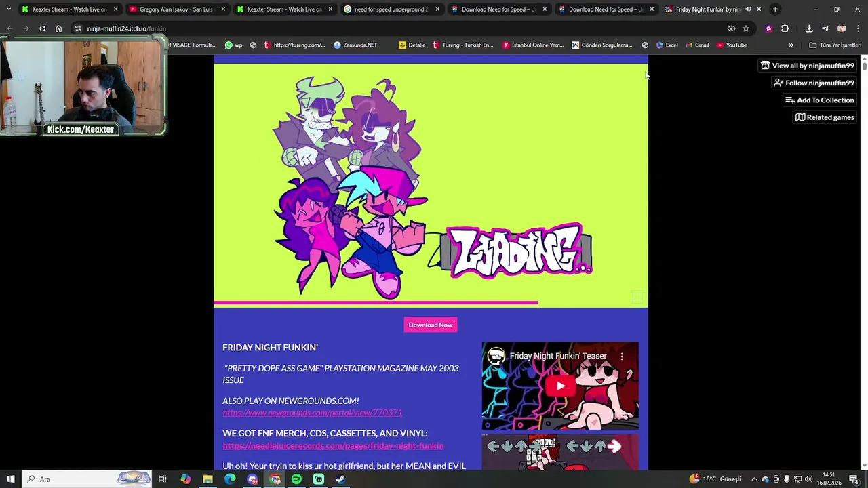Click Add To Collection button
Viewport: 868px width, 488px height.
819,100
